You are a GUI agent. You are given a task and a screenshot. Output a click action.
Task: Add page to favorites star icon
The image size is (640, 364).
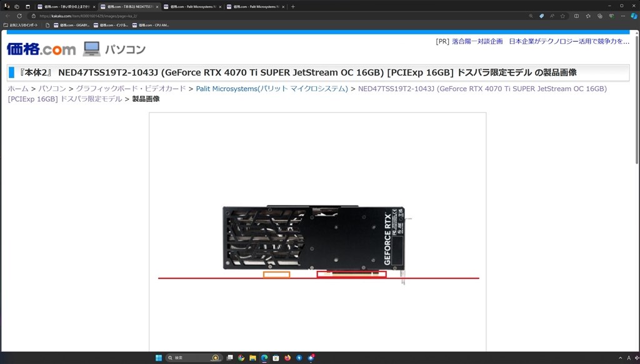point(562,16)
